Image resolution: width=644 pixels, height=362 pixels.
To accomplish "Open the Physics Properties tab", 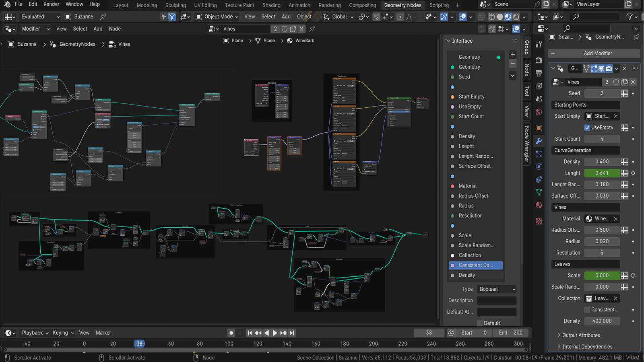I will click(539, 167).
